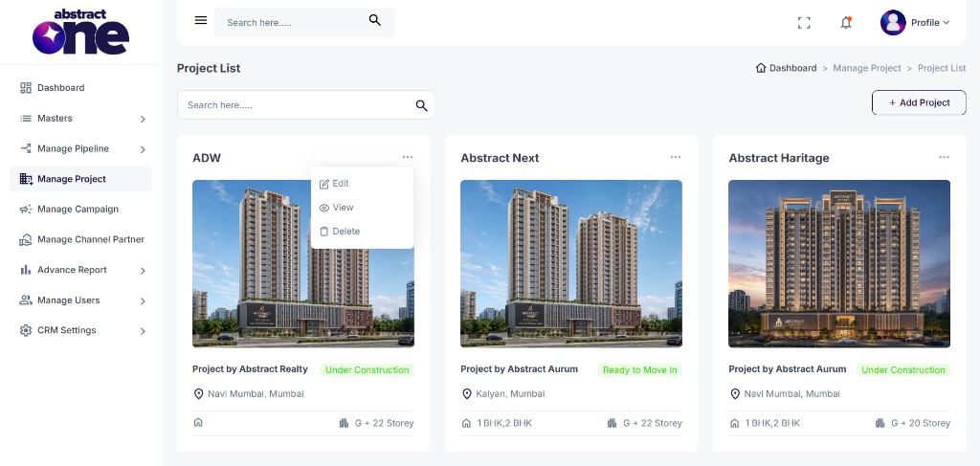Open the Abstract Next three-dot menu
The height and width of the screenshot is (466, 980).
point(676,158)
